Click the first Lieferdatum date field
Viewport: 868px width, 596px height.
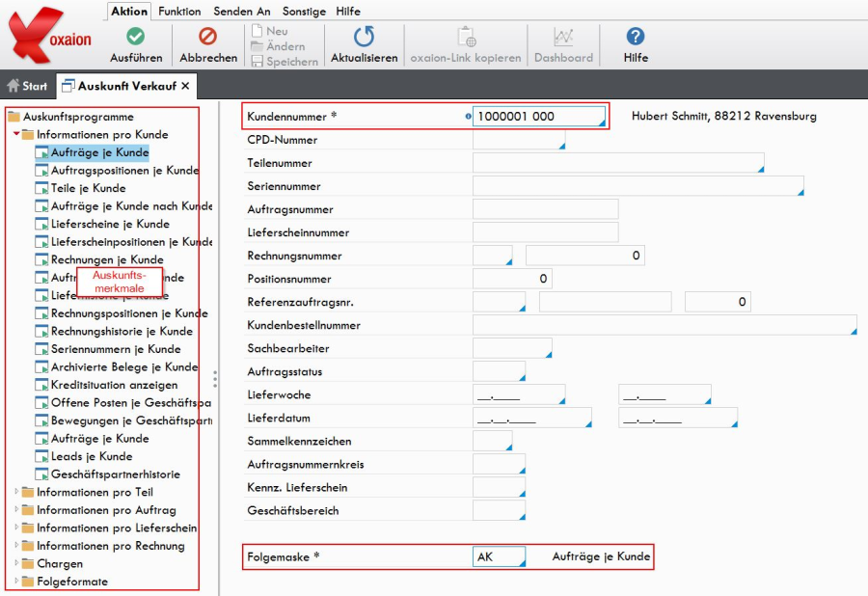[532, 418]
